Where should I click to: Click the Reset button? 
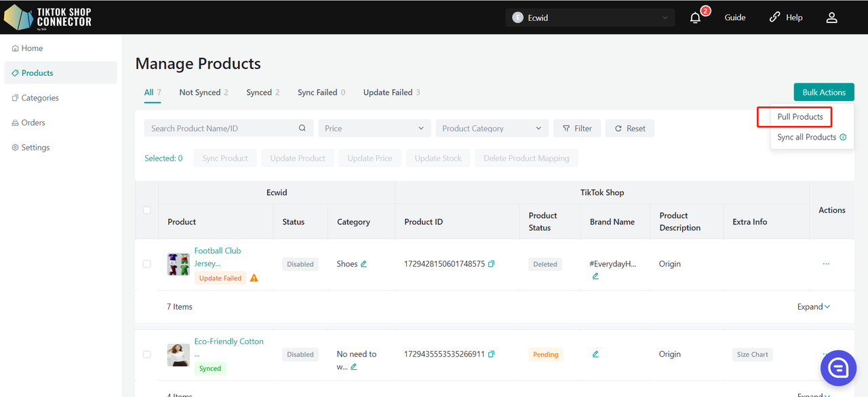[x=630, y=128]
